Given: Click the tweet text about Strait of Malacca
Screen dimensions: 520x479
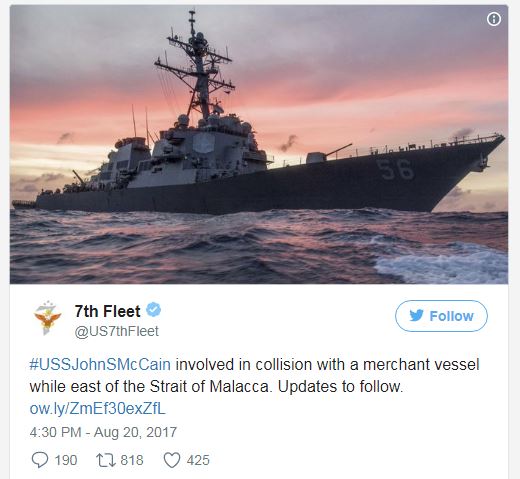Looking at the screenshot, I should pos(254,376).
